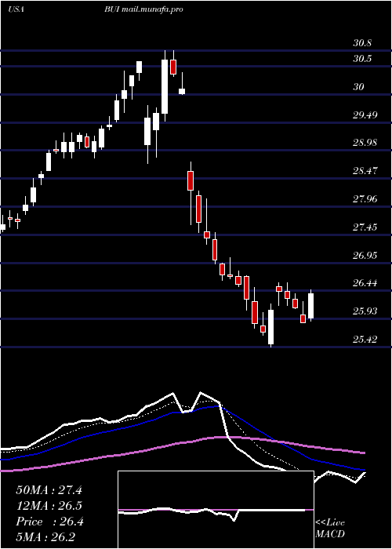Screen dimensions: 392x549
Task: Click the 30 price axis label
Action: pyautogui.click(x=358, y=86)
